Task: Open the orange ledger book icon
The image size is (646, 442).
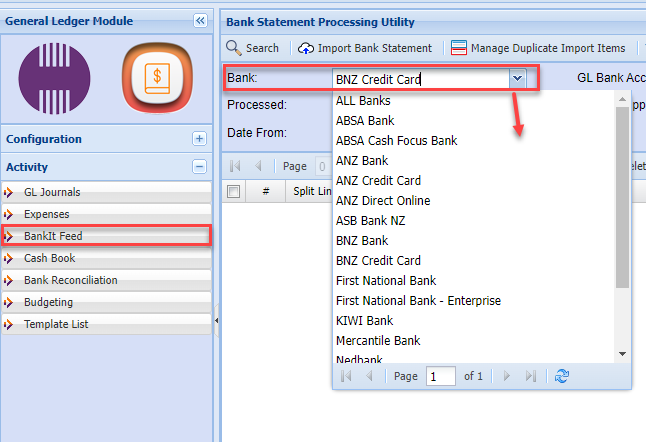Action: coord(155,78)
